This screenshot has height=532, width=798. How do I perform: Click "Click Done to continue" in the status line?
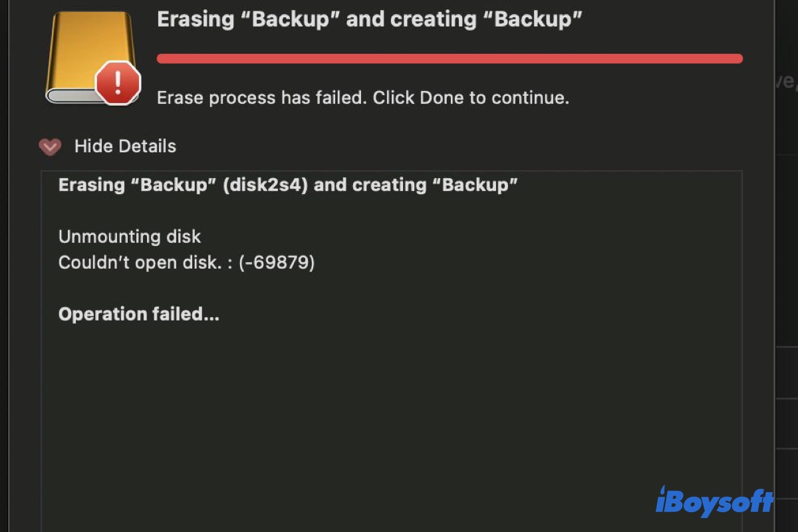471,98
